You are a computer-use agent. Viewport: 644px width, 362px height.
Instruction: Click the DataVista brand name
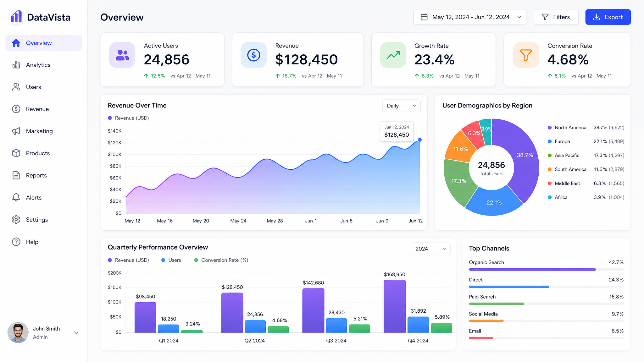click(x=49, y=17)
